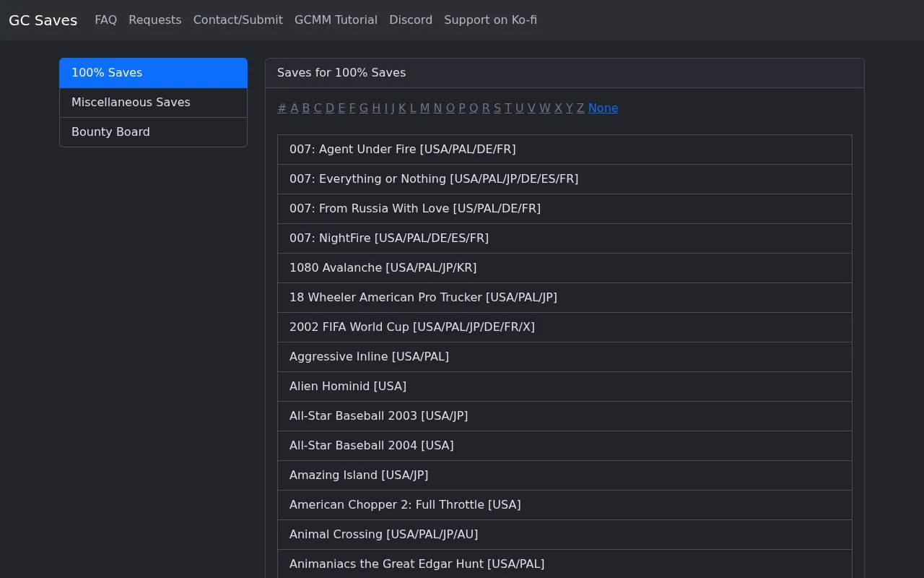924x578 pixels.
Task: Open 007: Agent Under Fire saves
Action: pos(565,150)
